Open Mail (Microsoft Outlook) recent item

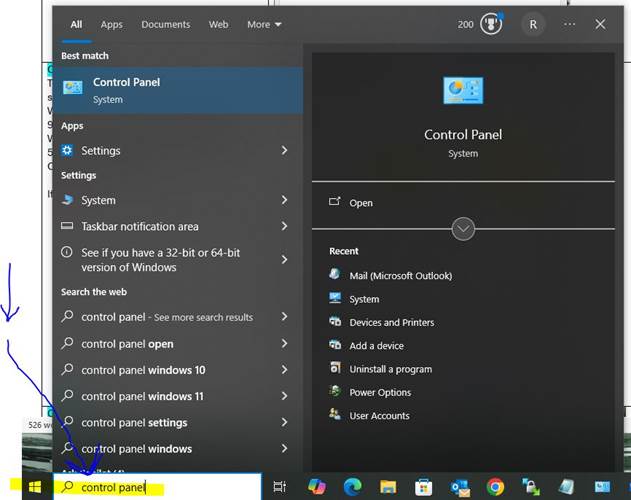tap(400, 276)
